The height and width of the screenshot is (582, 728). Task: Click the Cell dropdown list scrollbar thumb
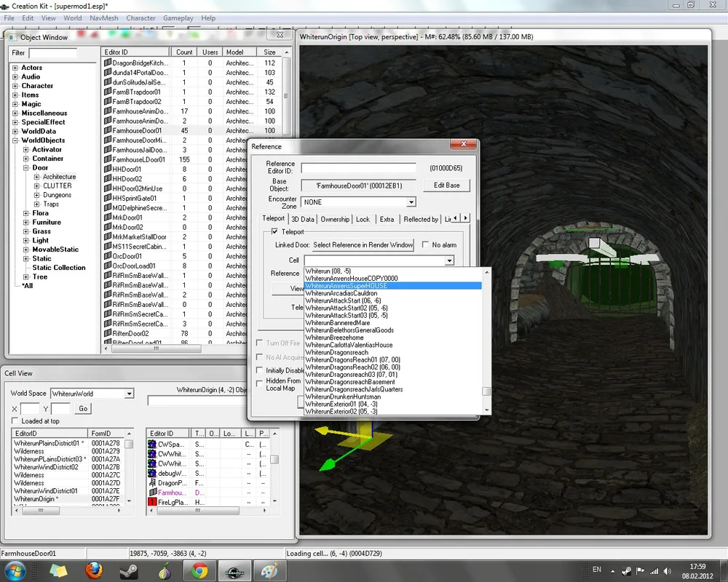click(486, 391)
